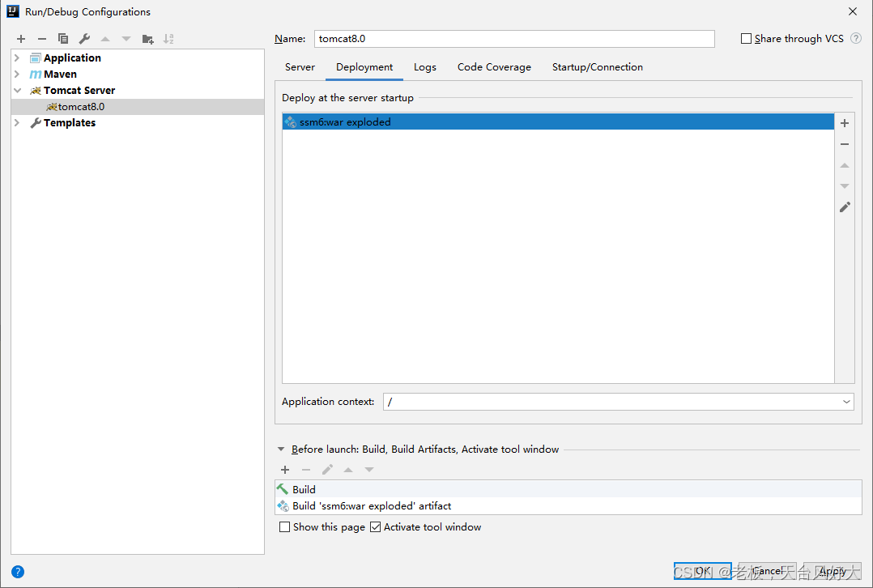Click the Cancel button

pos(767,571)
